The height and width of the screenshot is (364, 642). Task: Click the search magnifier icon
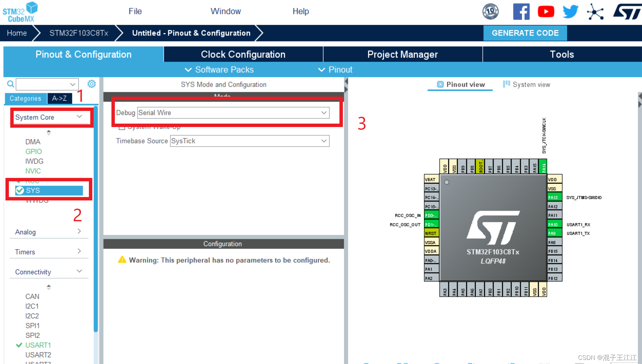pos(11,84)
